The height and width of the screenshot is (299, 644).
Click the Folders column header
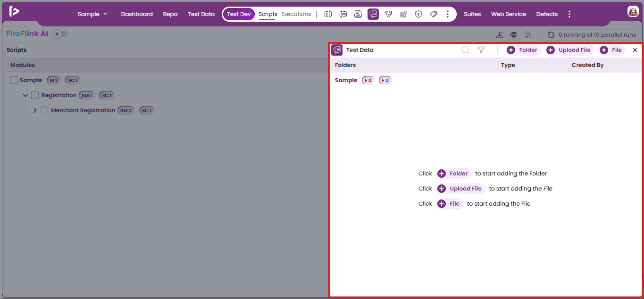click(x=345, y=65)
